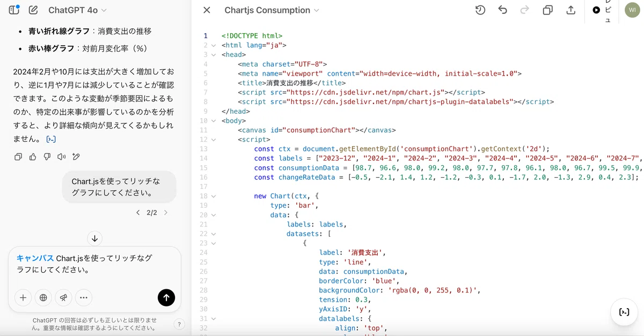Attach a file with plus button
Image resolution: width=644 pixels, height=336 pixels.
23,297
